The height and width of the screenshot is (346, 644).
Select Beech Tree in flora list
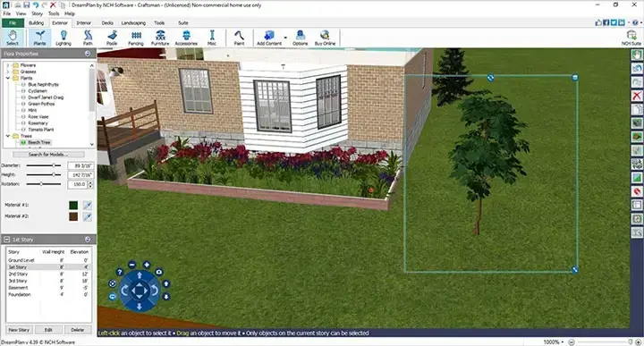pyautogui.click(x=39, y=142)
